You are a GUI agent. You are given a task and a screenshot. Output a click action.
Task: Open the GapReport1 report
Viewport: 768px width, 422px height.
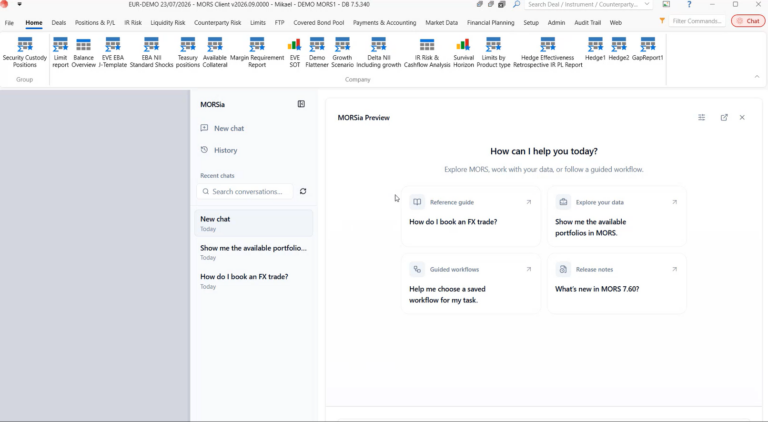648,49
